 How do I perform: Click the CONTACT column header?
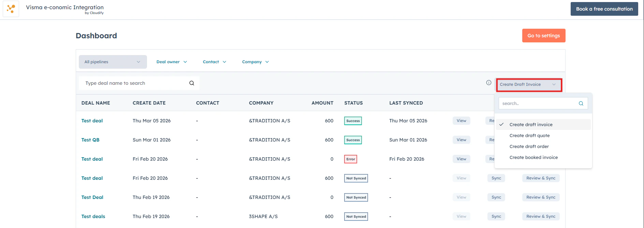coord(207,103)
